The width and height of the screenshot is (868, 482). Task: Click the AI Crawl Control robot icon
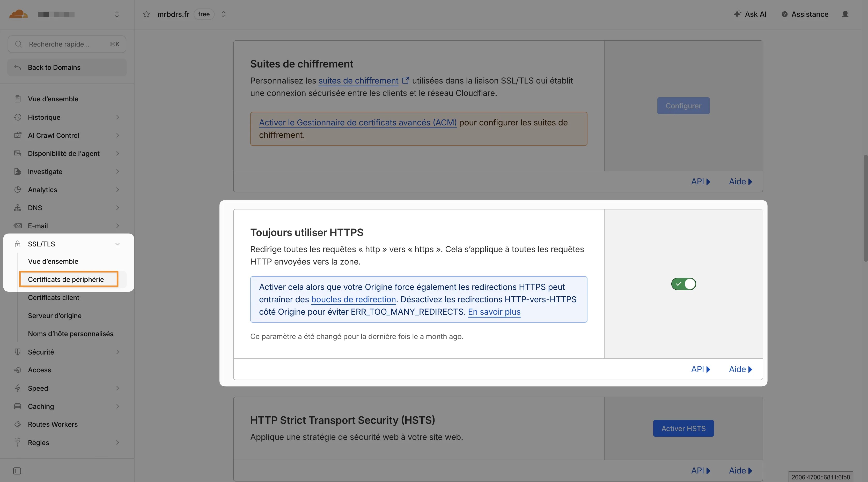pyautogui.click(x=18, y=135)
